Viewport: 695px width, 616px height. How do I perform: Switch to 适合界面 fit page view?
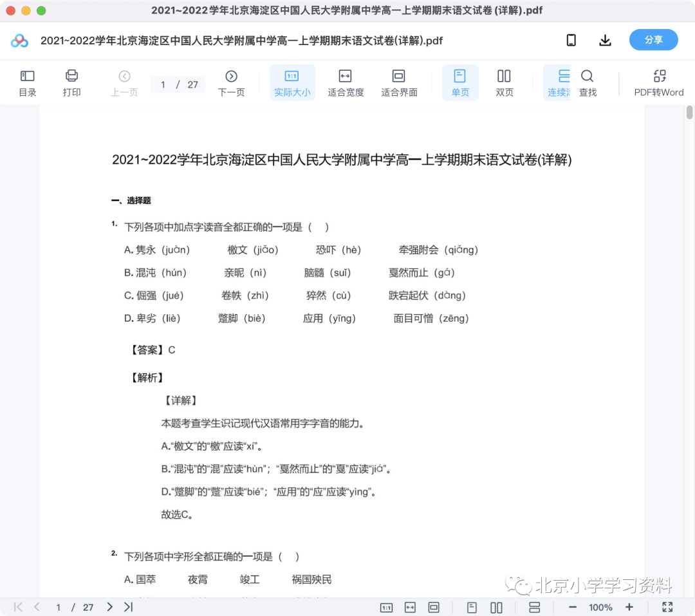point(399,83)
